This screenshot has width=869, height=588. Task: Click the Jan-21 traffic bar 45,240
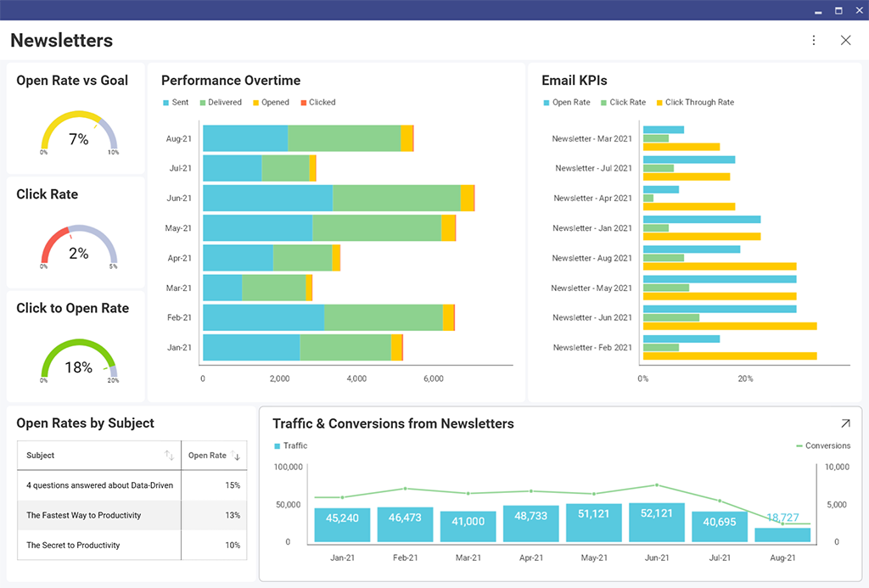[x=342, y=525]
